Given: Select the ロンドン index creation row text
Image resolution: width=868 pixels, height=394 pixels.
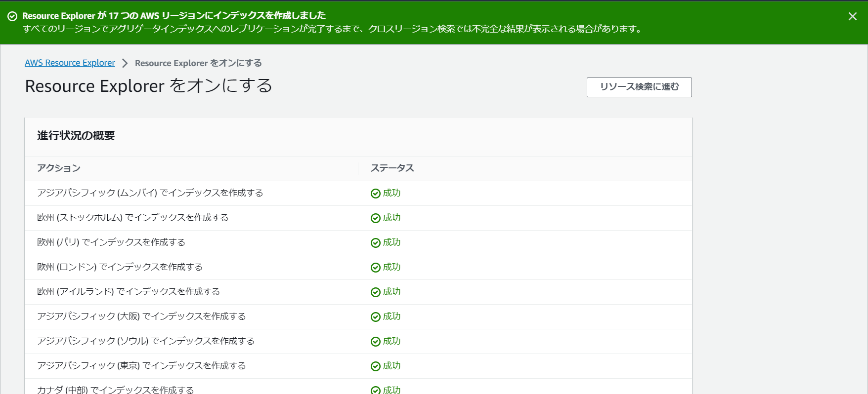Looking at the screenshot, I should click(x=120, y=267).
